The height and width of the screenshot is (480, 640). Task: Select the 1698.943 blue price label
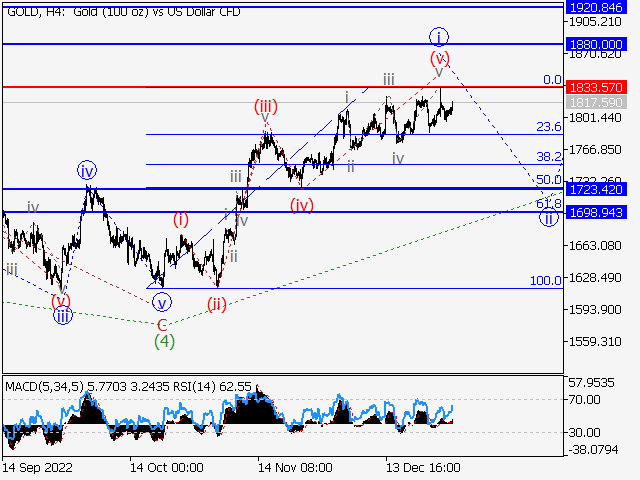(596, 212)
